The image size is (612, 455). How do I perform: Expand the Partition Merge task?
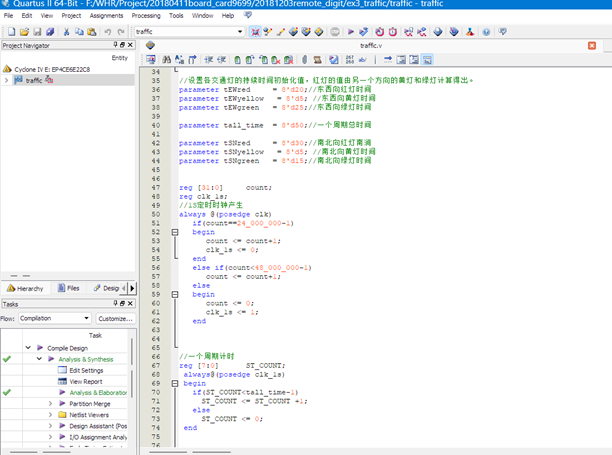pos(50,404)
